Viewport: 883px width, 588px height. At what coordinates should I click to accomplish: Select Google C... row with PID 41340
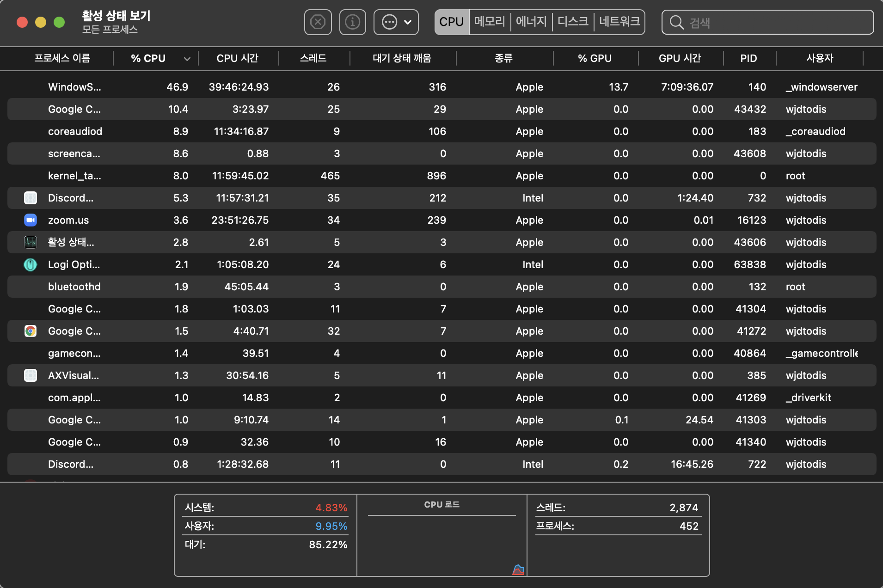(441, 442)
